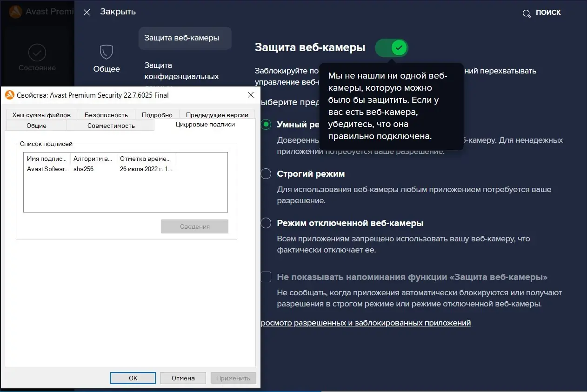Screen dimensions: 587x392
Task: Click the Применить button
Action: point(233,378)
